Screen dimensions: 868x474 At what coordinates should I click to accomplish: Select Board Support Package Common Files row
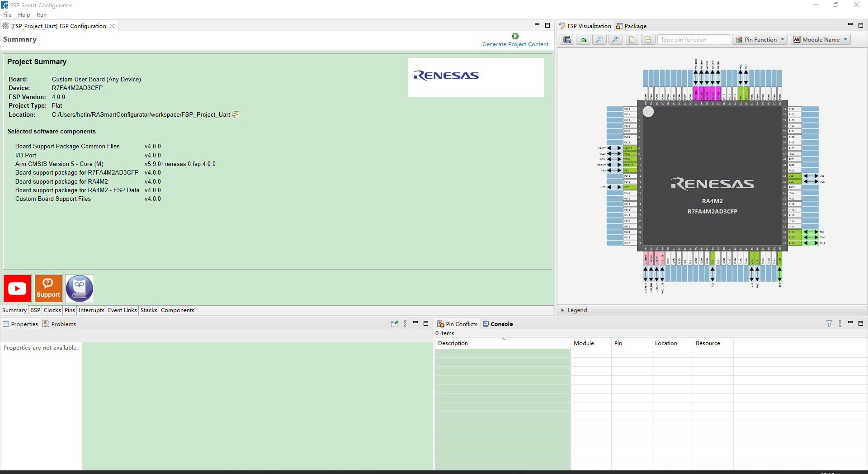(x=88, y=147)
